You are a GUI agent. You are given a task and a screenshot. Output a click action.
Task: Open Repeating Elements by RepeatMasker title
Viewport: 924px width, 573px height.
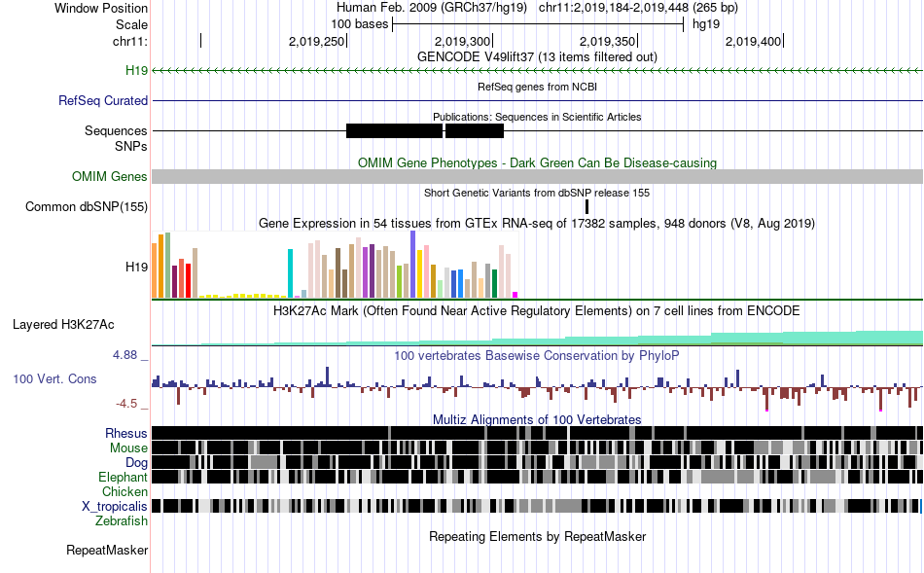537,536
